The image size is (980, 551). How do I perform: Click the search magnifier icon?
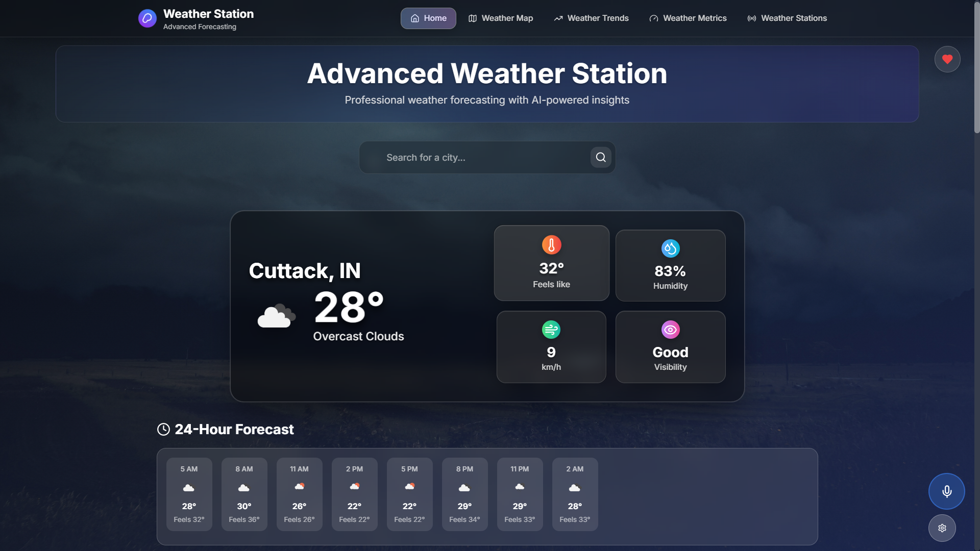(x=600, y=157)
